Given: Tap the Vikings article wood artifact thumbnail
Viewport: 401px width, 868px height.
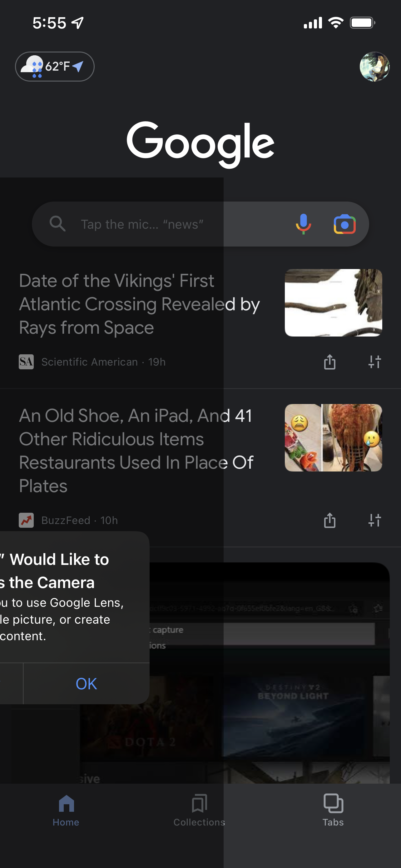Looking at the screenshot, I should (333, 302).
